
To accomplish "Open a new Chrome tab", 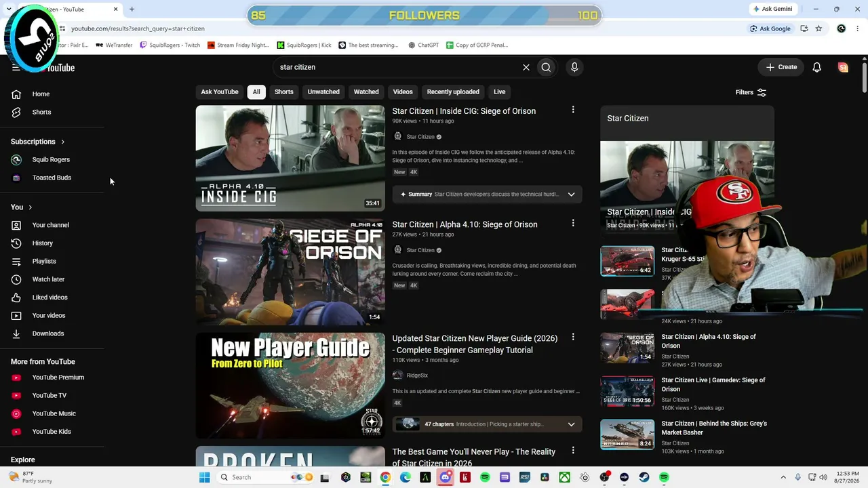I will (132, 9).
